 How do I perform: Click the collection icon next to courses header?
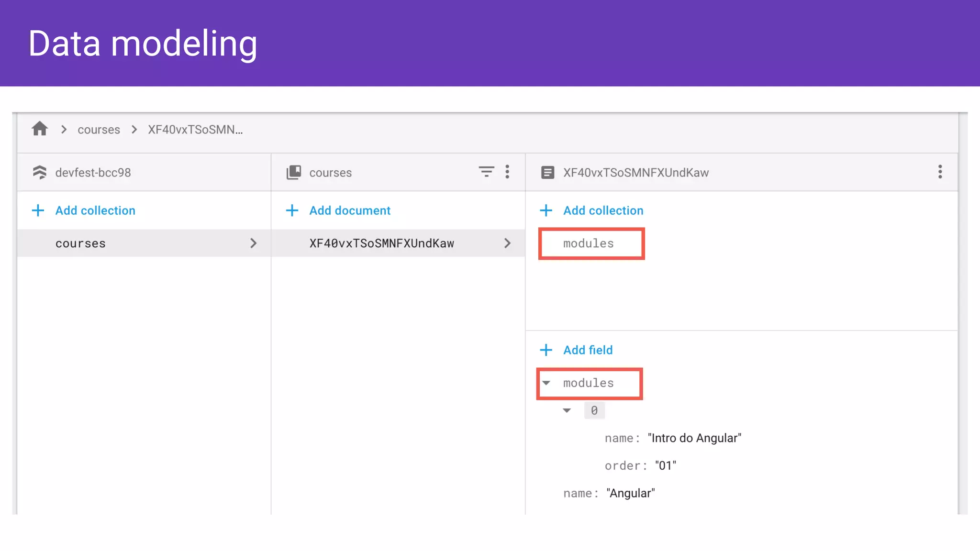[x=294, y=172]
